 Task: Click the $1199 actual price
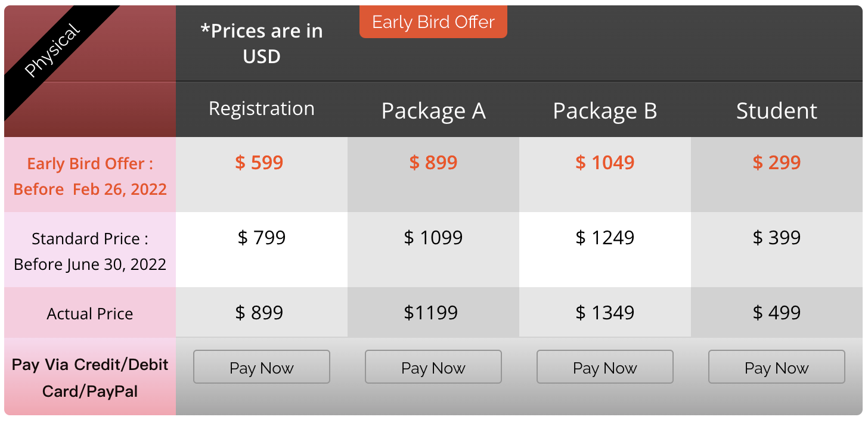(x=431, y=313)
